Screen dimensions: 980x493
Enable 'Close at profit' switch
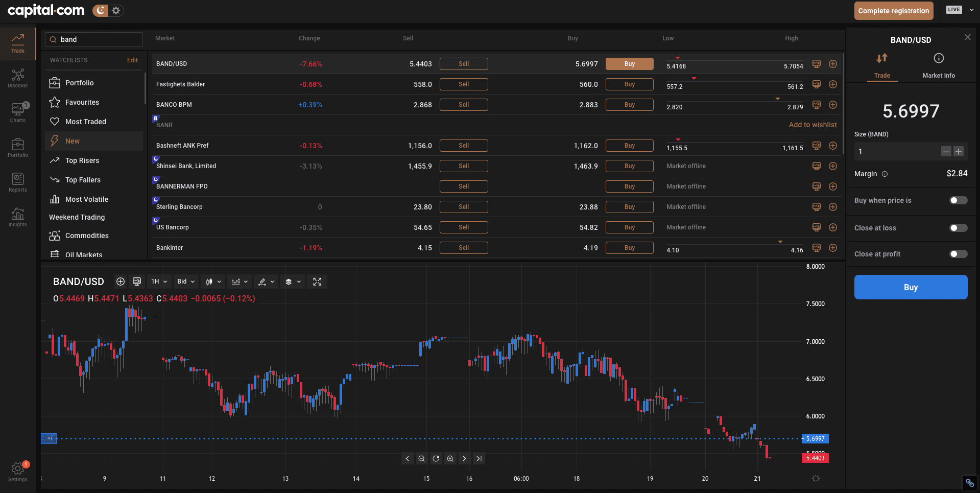958,254
